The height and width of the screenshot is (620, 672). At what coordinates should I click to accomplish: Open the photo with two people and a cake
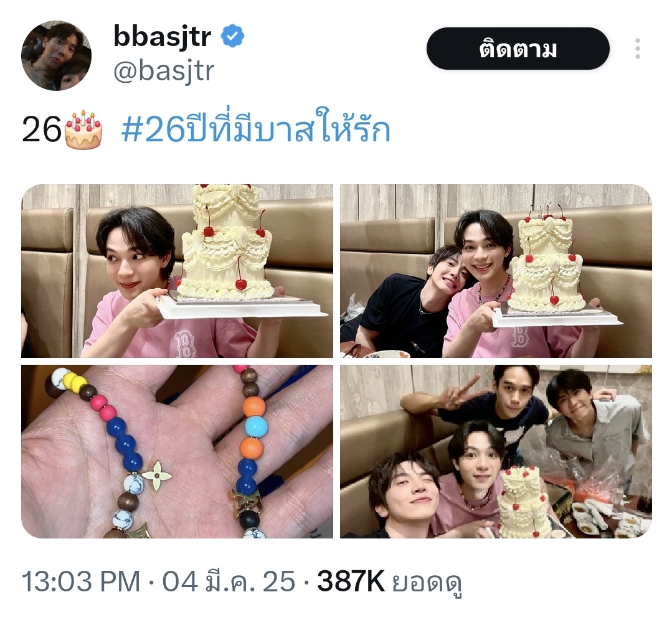pos(496,271)
